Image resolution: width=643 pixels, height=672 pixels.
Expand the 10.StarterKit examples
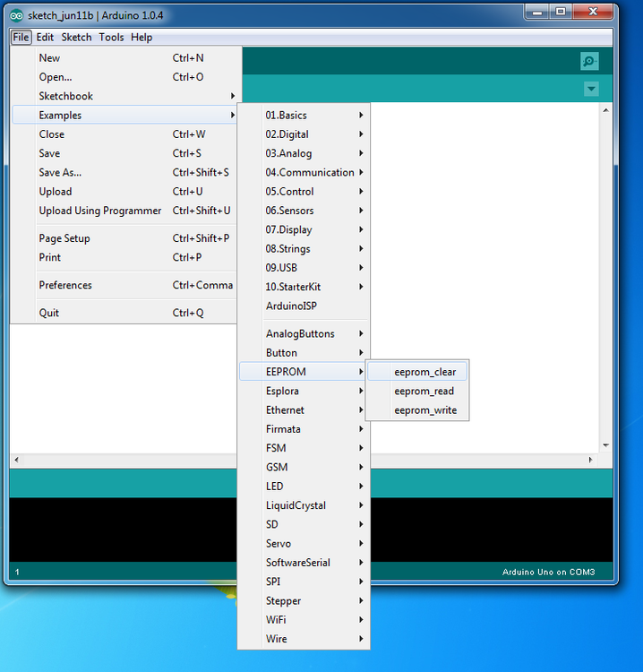point(304,287)
